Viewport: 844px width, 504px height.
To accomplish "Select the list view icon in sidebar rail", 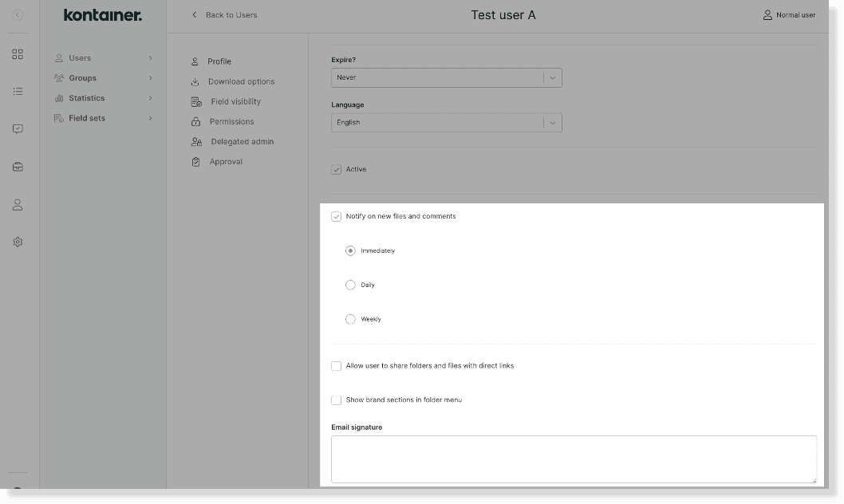I will coord(18,91).
